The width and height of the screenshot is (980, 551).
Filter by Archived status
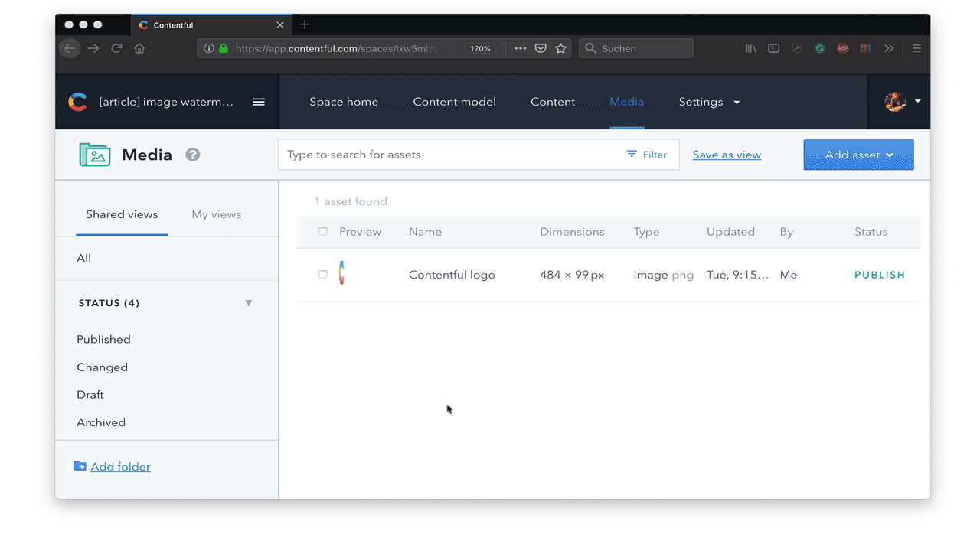(x=101, y=422)
